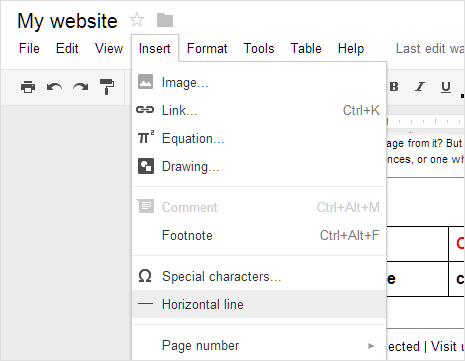This screenshot has width=465, height=361.
Task: Click the print icon in toolbar
Action: coord(28,87)
